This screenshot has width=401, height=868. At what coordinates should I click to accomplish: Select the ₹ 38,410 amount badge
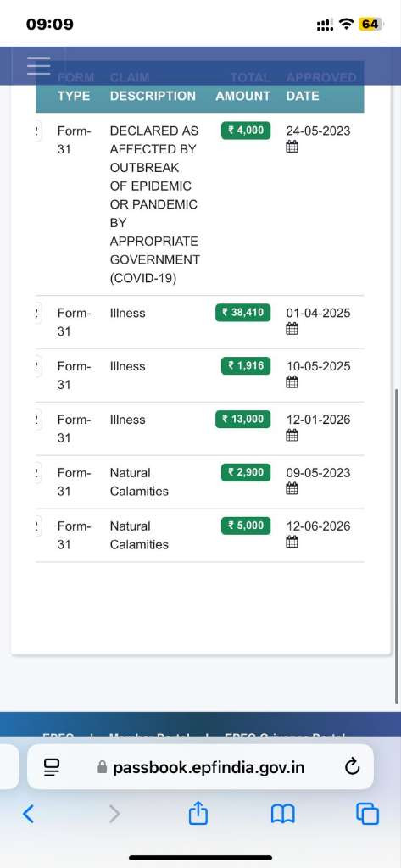point(242,312)
